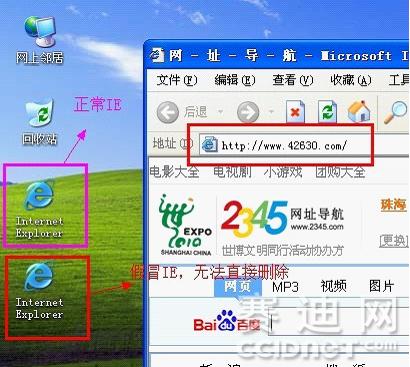The image size is (410, 367).
Task: Open the 电影大全 link
Action: [174, 172]
